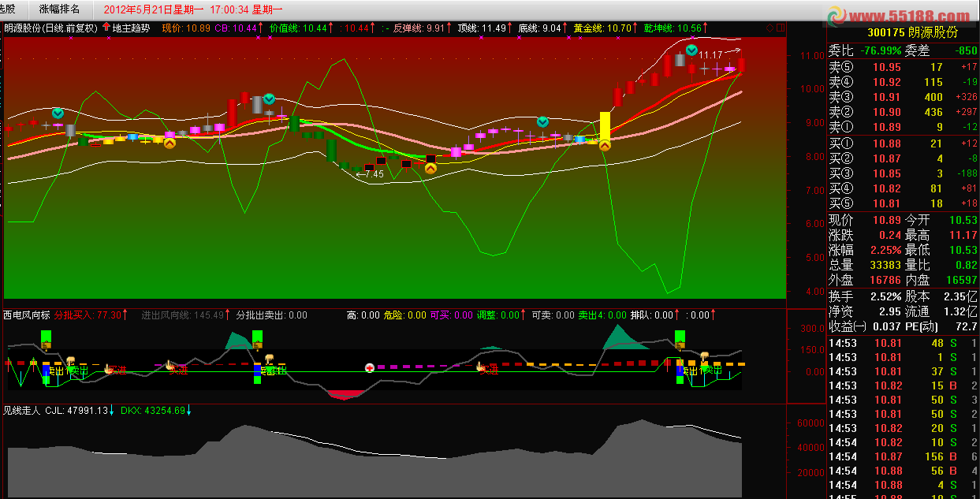This screenshot has width=980, height=499.
Task: Select the 西电风向标 indicator name
Action: pos(26,315)
